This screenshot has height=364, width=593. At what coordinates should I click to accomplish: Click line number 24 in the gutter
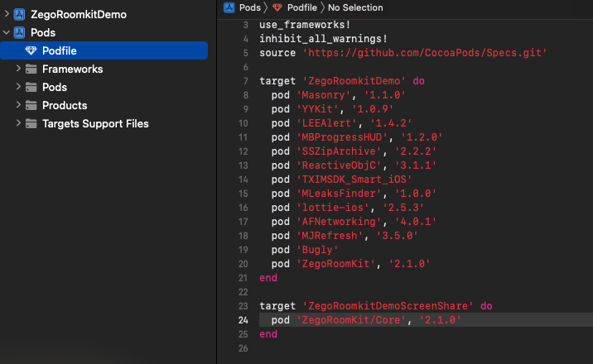click(243, 320)
